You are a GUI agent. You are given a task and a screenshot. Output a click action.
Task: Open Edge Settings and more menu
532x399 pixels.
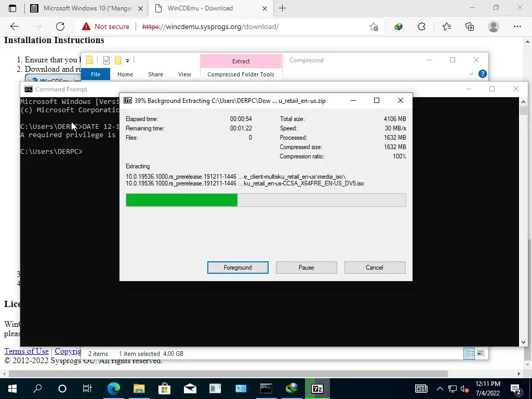click(517, 26)
